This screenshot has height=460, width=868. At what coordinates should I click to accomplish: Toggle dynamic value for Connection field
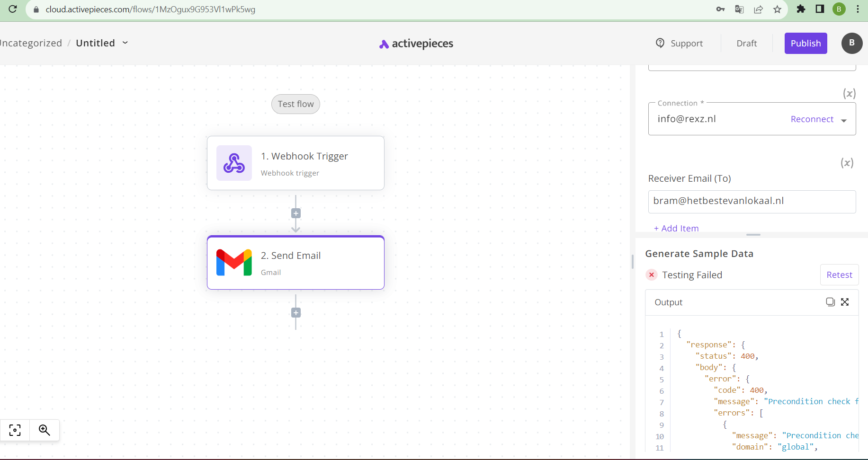point(849,93)
